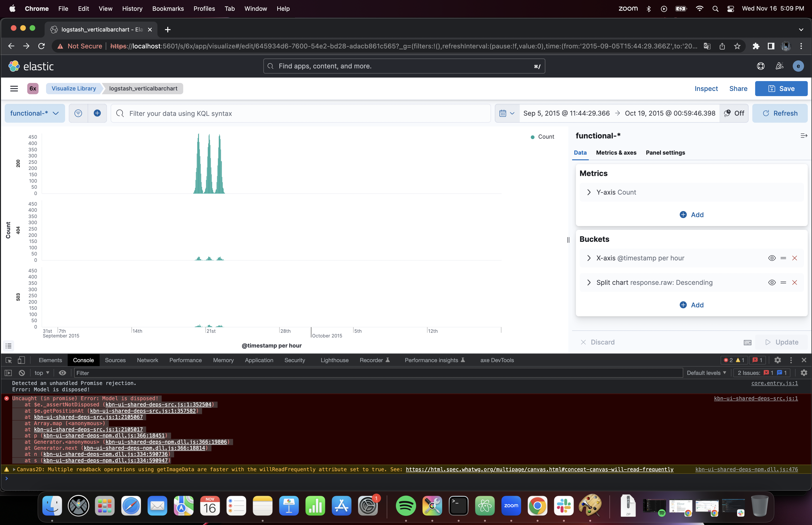Click the Refresh button
812x525 pixels.
pyautogui.click(x=780, y=113)
